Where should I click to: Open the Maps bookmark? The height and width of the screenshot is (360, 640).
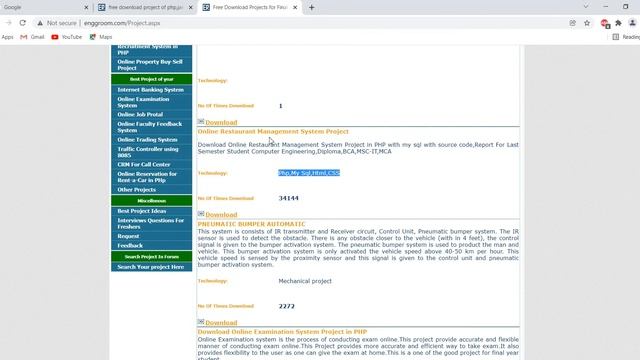(101, 37)
